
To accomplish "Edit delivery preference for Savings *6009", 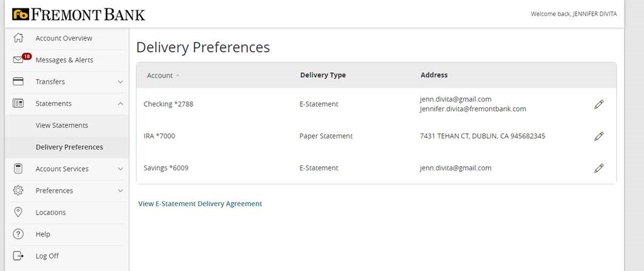I will [599, 168].
